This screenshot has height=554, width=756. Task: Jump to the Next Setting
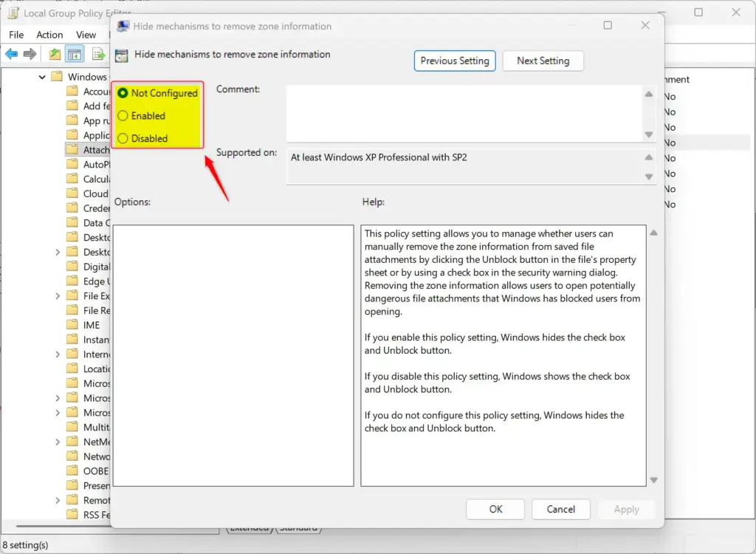[x=543, y=61]
